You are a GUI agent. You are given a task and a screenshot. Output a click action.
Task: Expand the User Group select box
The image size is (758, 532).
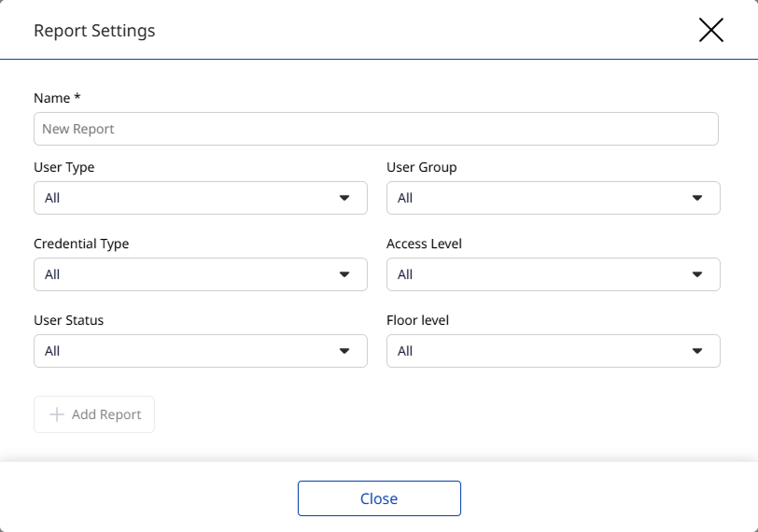tap(540, 198)
